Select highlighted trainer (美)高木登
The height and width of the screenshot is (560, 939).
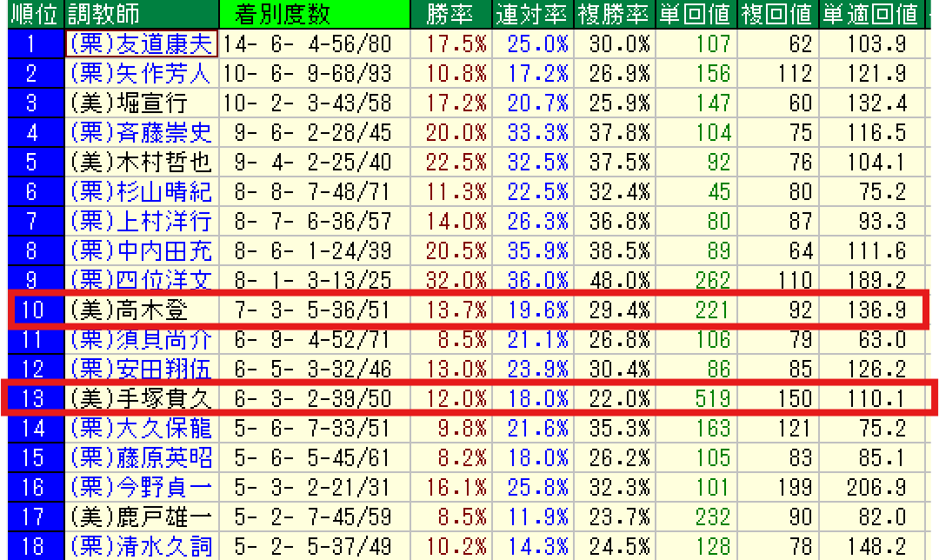[129, 310]
